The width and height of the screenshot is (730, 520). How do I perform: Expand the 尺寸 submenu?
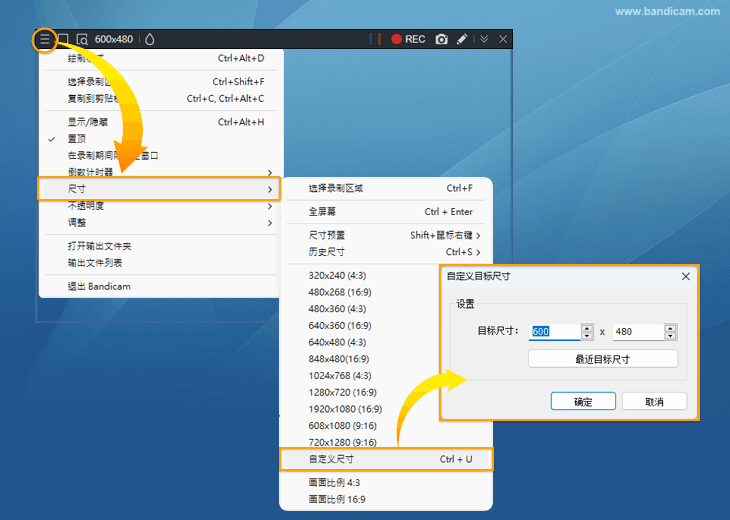[x=159, y=189]
